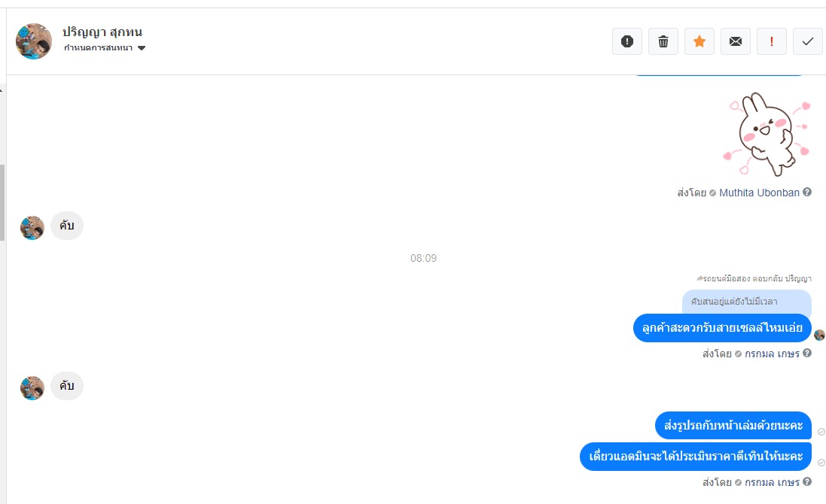Viewport: 826px width, 504px height.
Task: Click customer avatar beside first คับ message
Action: coord(32,228)
